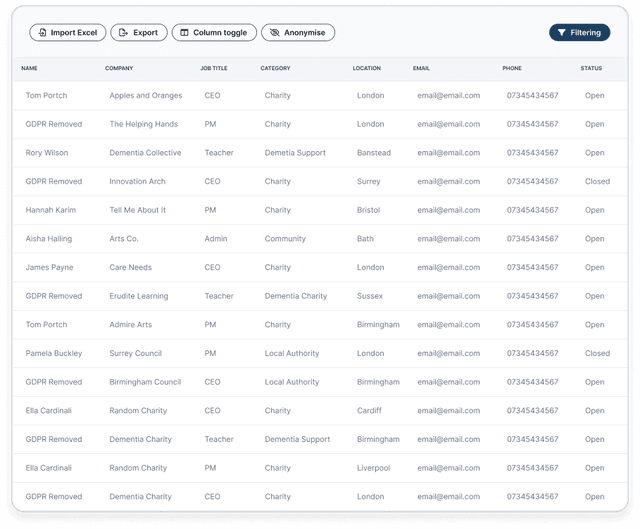Click the Import Excel file icon
The image size is (640, 529).
42,33
